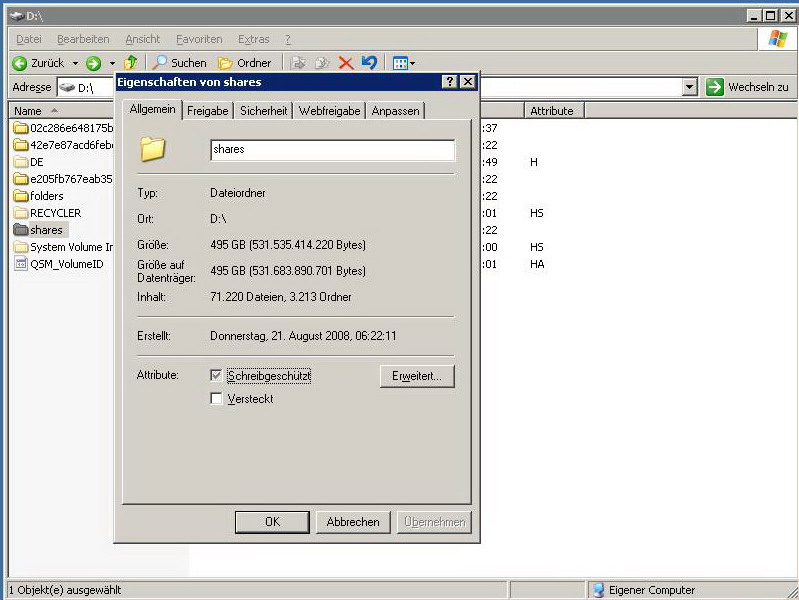Screen dimensions: 799x600
Task: Click the green forward arrow icon
Action: (x=93, y=63)
